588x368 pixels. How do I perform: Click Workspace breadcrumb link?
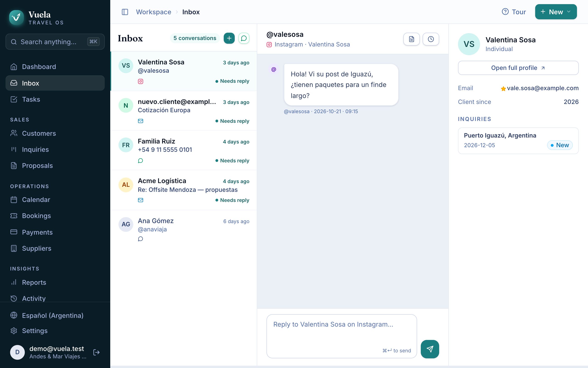click(154, 12)
